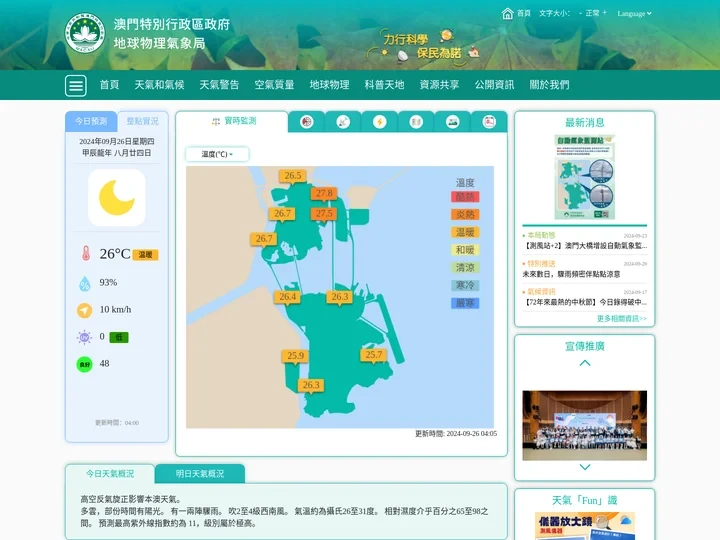Viewport: 720px width, 540px height.
Task: Click the thermometer temperature icon
Action: [x=86, y=253]
